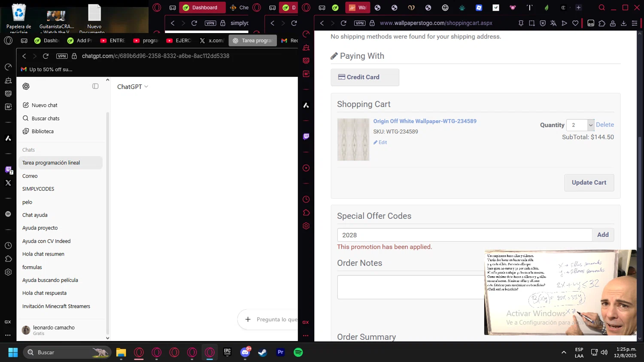Open Steam from the taskbar
Image resolution: width=644 pixels, height=362 pixels.
tap(263, 353)
